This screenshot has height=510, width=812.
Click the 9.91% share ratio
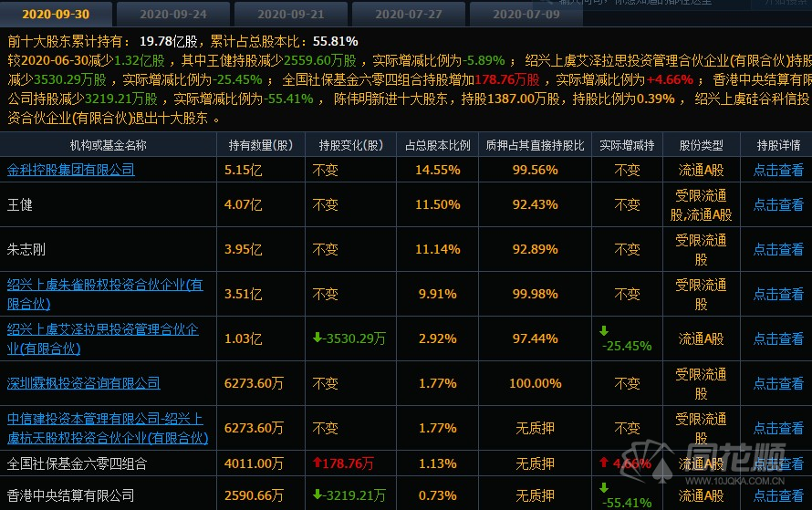[x=438, y=294]
